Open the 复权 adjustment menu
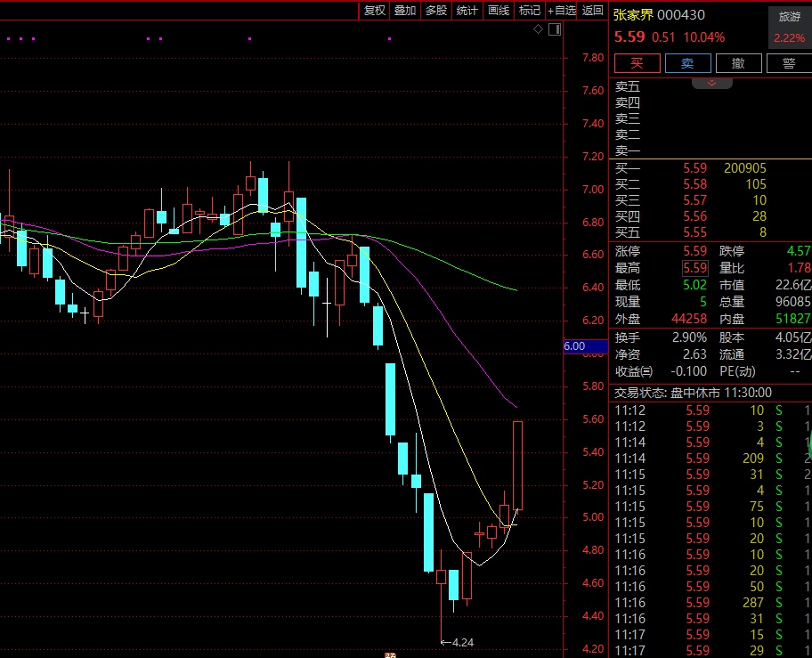This screenshot has height=658, width=812. point(375,11)
